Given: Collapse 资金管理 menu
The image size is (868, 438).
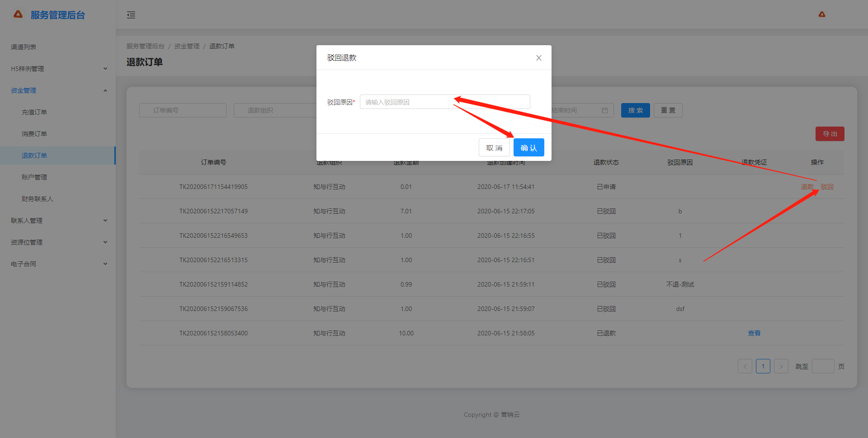Looking at the screenshot, I should pos(58,90).
